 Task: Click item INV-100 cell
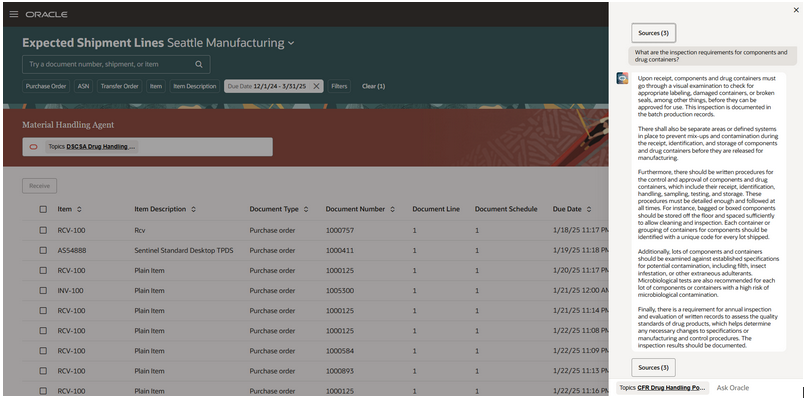[x=71, y=291]
